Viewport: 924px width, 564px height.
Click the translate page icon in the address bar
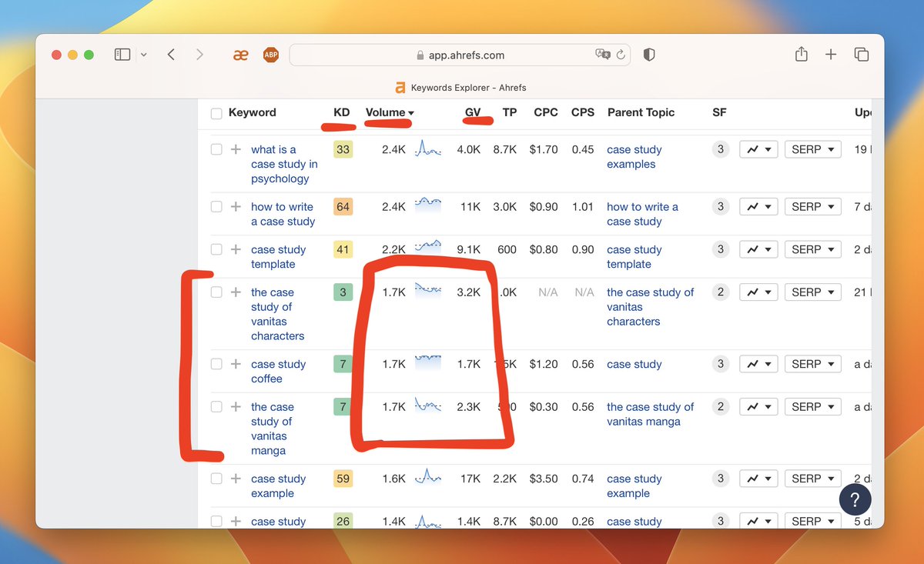[603, 55]
